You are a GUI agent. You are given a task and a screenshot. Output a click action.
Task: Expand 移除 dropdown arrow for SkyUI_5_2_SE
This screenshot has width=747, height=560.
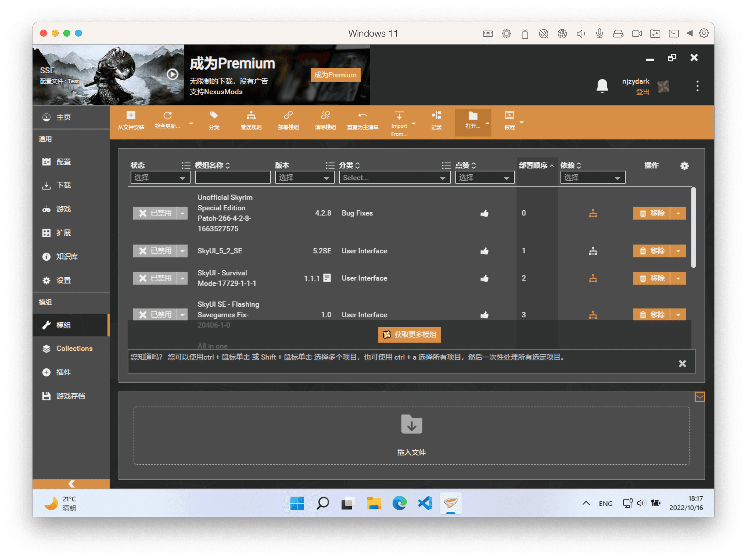pyautogui.click(x=678, y=251)
